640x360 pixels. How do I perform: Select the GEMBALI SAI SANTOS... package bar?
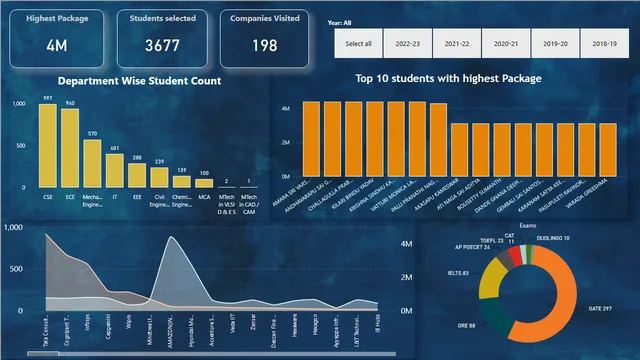click(x=544, y=150)
